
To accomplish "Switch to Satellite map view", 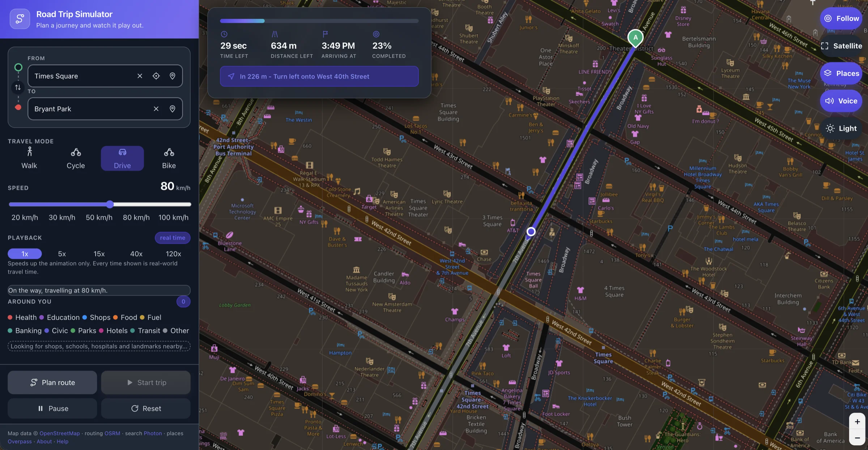I will (x=841, y=46).
